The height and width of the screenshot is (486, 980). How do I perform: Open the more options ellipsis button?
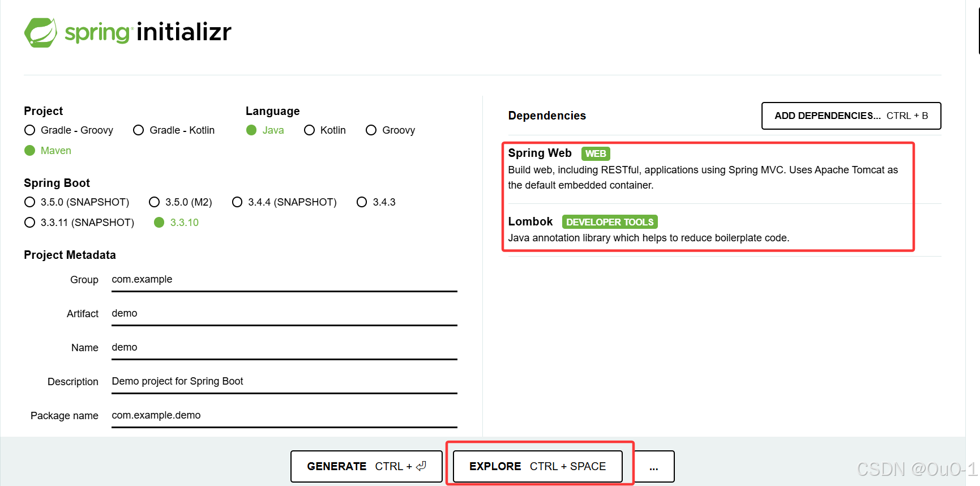click(x=654, y=466)
